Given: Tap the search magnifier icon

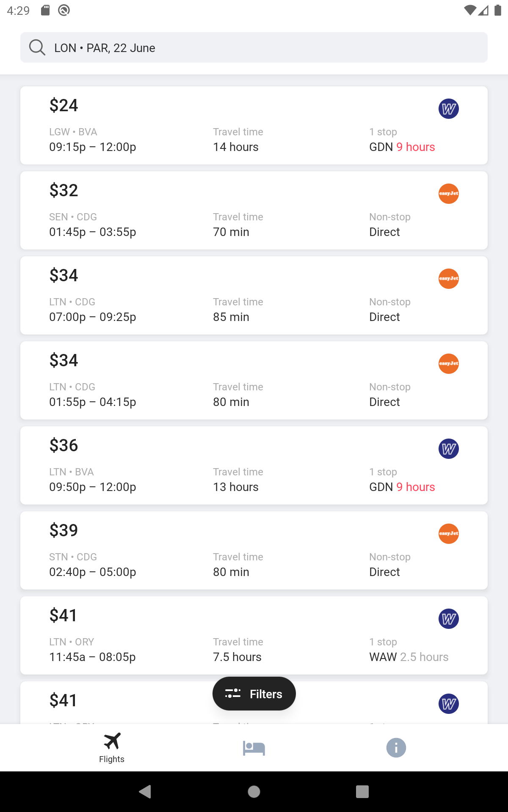Looking at the screenshot, I should coord(37,47).
